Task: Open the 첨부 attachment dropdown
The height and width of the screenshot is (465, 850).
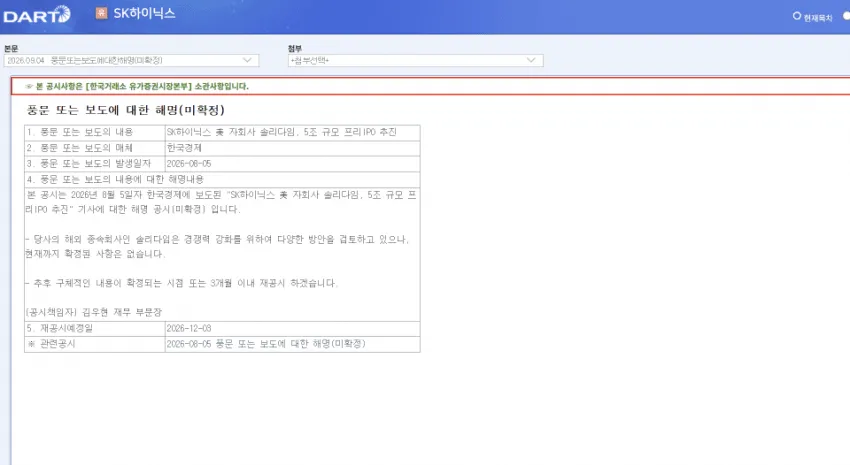Action: (415, 60)
